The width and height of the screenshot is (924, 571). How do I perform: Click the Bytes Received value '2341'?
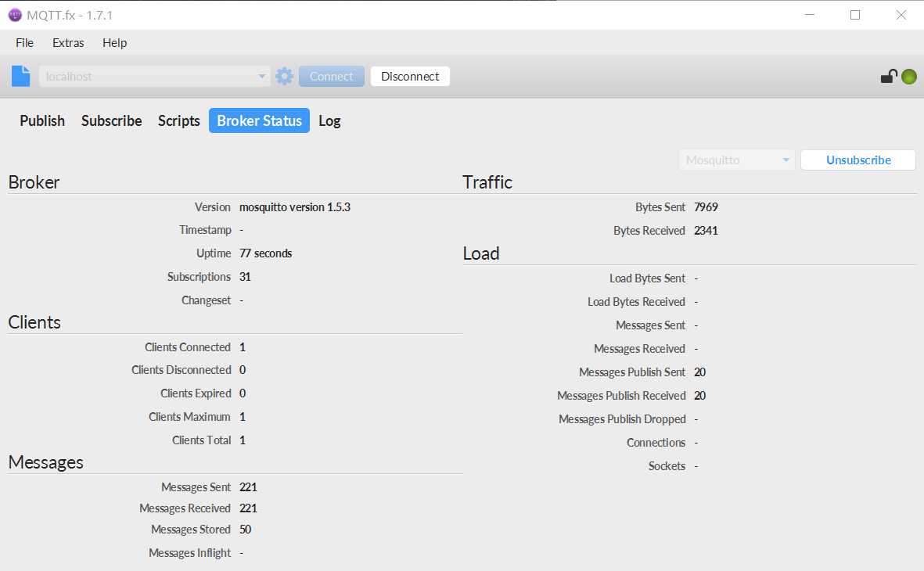click(706, 231)
